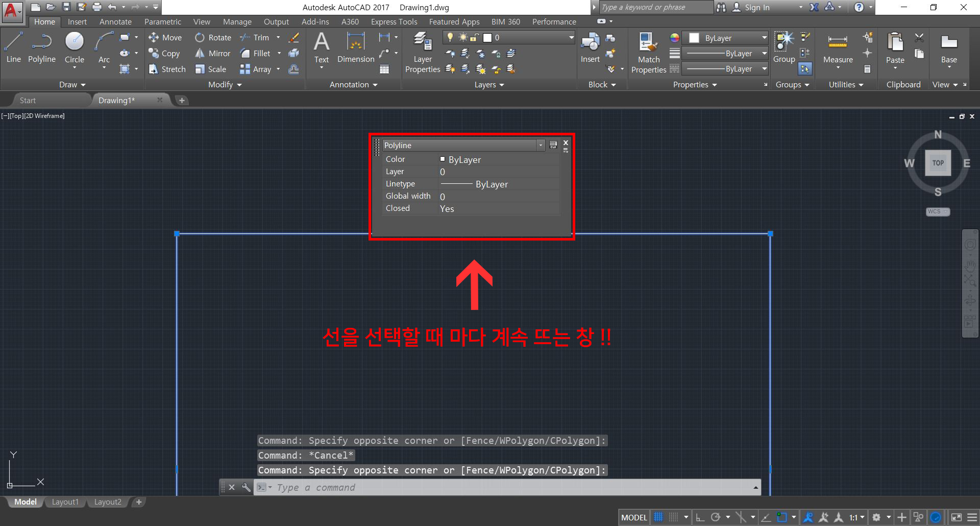Close the Quick Properties palette
The width and height of the screenshot is (980, 526).
[x=565, y=142]
